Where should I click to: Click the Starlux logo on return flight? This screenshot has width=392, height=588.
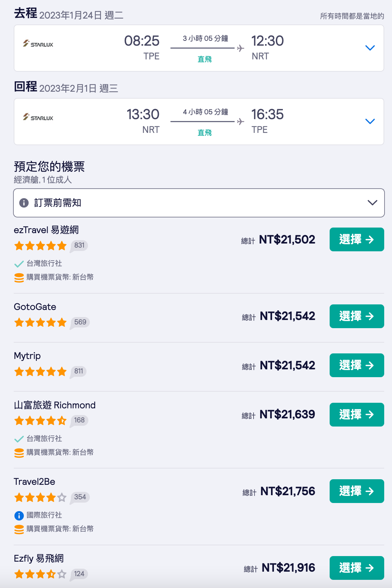(38, 117)
